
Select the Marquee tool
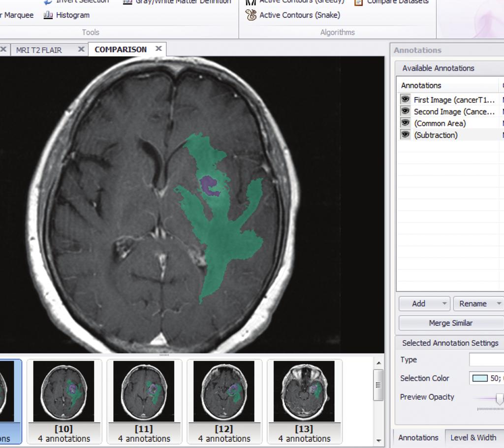coord(17,15)
